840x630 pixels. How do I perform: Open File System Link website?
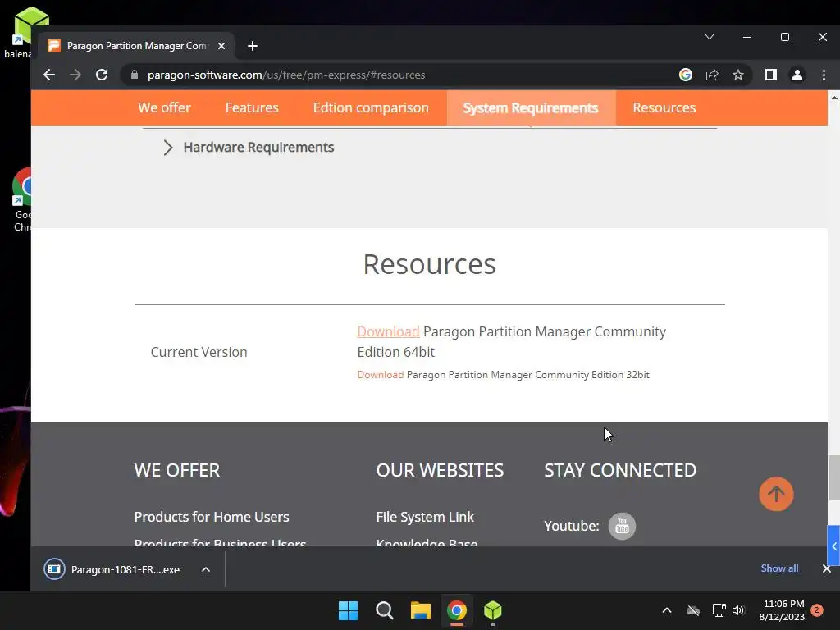click(x=425, y=517)
